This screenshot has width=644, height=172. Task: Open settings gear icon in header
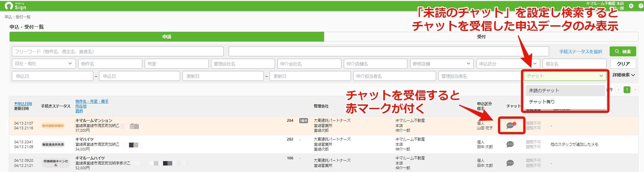pos(631,6)
